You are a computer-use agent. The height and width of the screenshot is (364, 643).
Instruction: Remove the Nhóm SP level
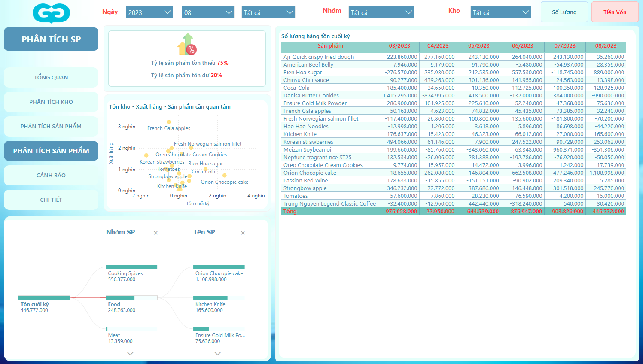[155, 233]
